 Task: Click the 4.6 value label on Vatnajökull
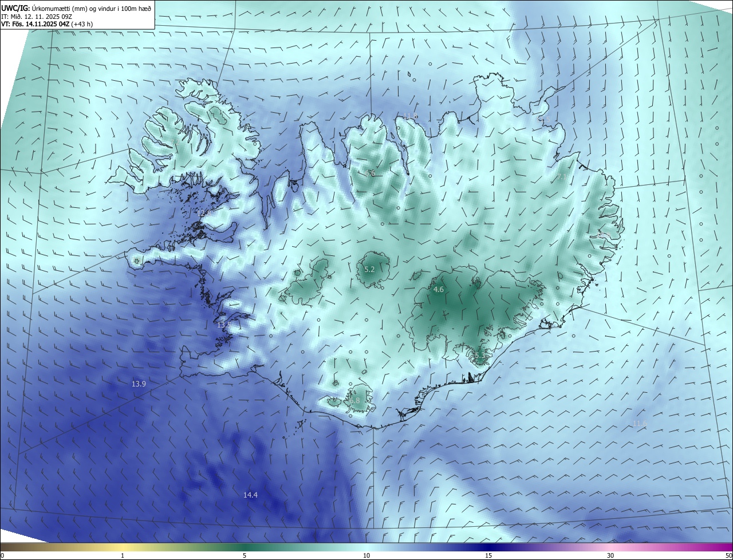tap(438, 290)
